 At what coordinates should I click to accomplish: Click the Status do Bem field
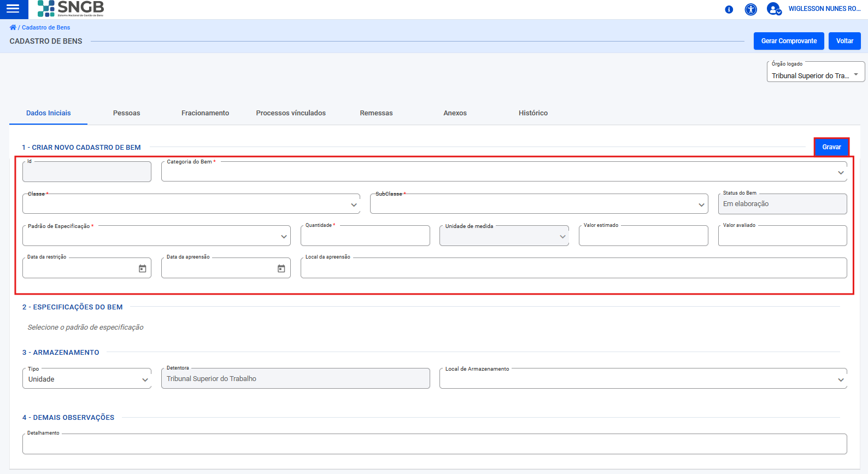click(782, 204)
